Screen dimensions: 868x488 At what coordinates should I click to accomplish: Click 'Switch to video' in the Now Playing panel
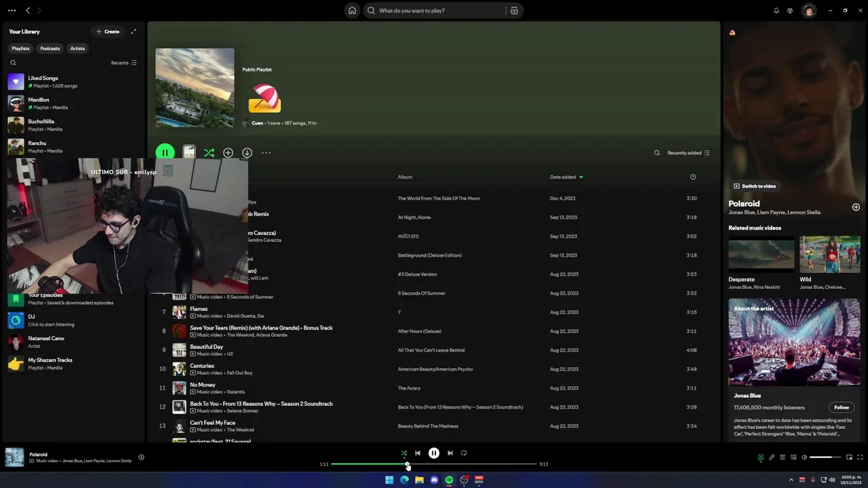[x=754, y=186]
